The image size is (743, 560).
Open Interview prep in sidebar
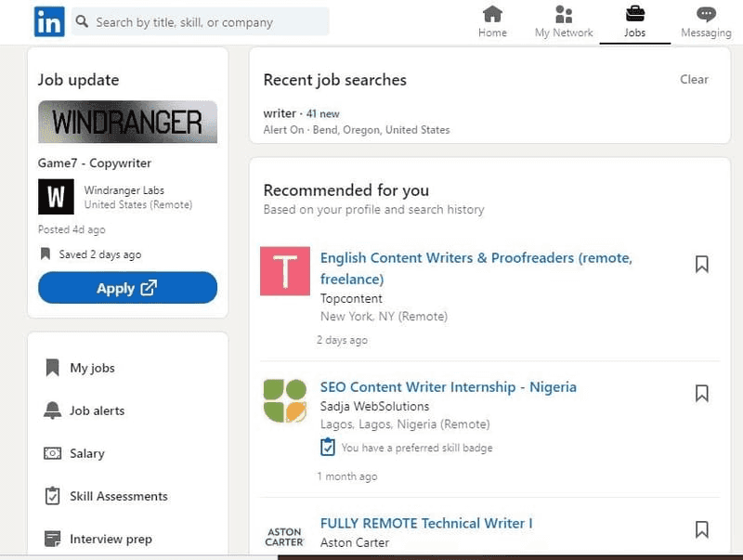click(x=111, y=540)
